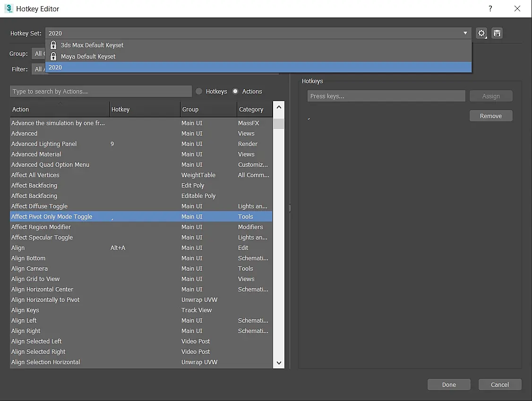Click the lock icon beside 3ds Max Default Keyset
Screen dimensions: 532x401
(x=53, y=45)
